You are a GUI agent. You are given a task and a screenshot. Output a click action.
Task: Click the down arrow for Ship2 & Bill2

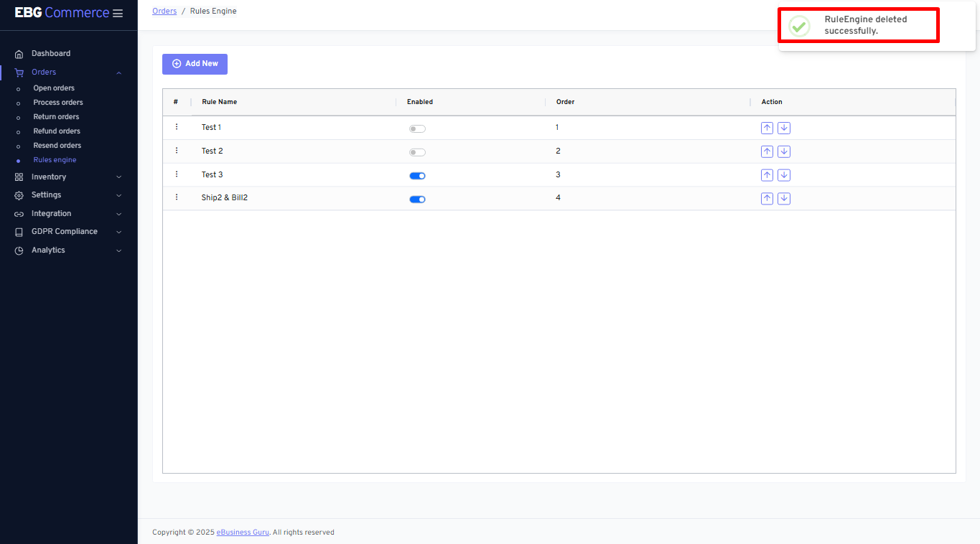coord(784,199)
